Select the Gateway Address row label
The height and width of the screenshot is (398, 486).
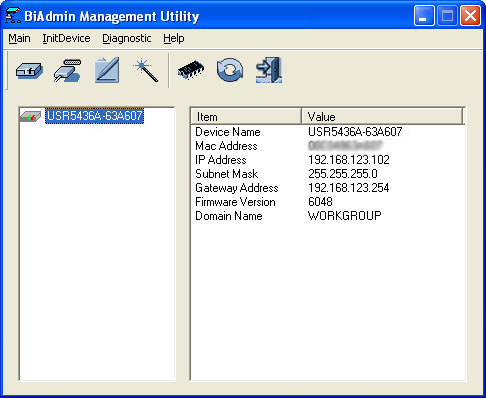[237, 188]
